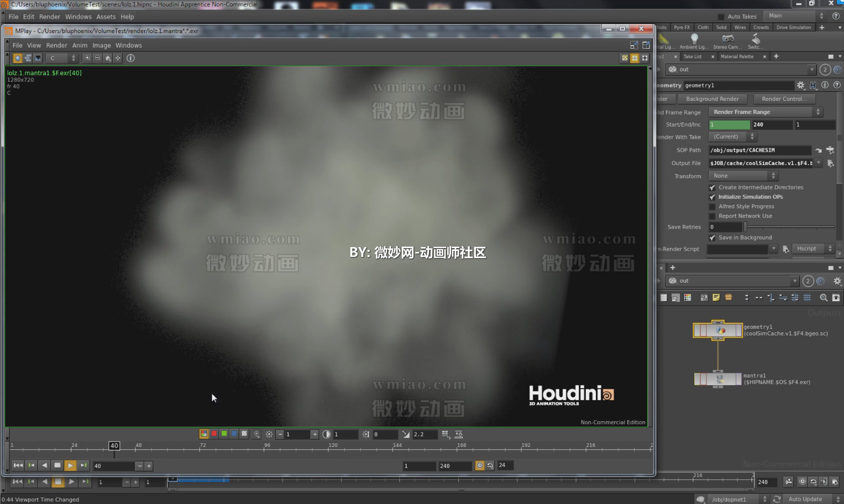Image resolution: width=844 pixels, height=504 pixels.
Task: Uncheck Initialize Simulation OPs
Action: click(x=713, y=197)
